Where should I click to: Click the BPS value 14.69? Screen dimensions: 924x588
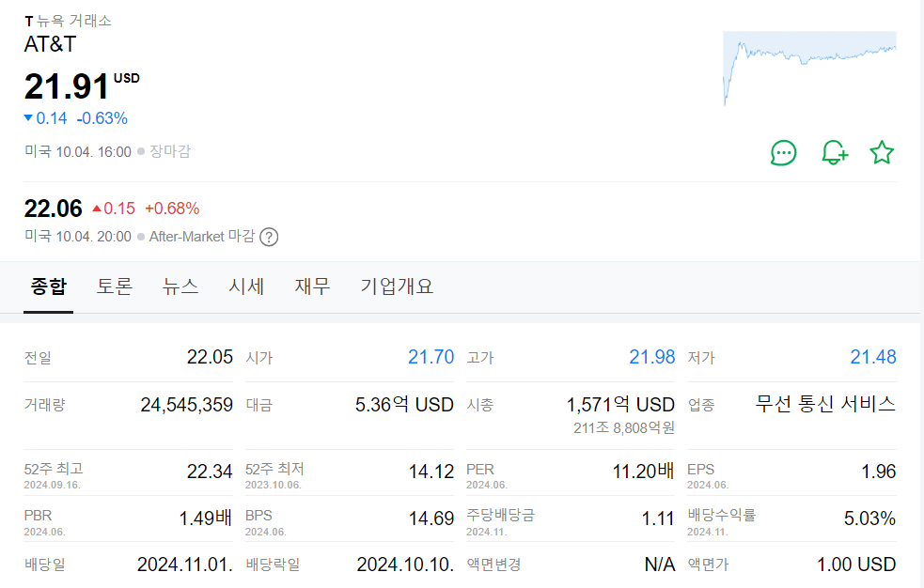[x=431, y=518]
